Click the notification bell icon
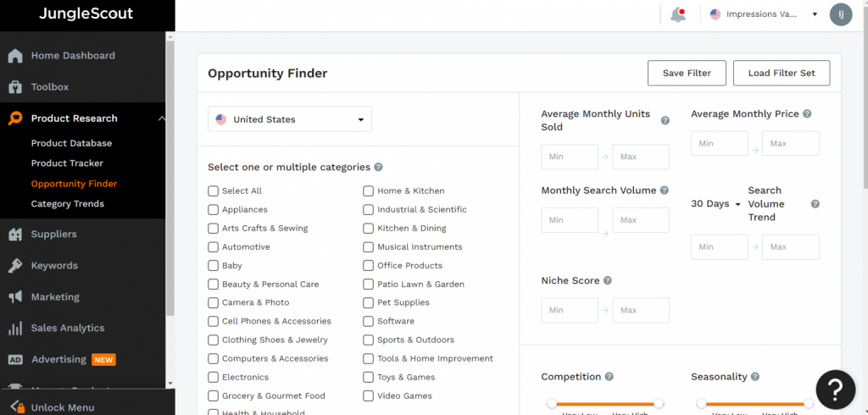 tap(677, 14)
